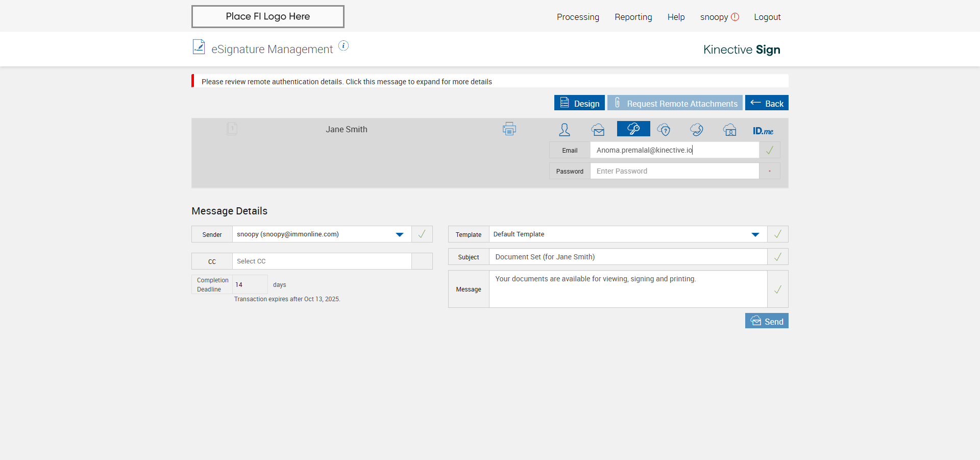
Task: Open the Select CC combo box
Action: coord(322,261)
